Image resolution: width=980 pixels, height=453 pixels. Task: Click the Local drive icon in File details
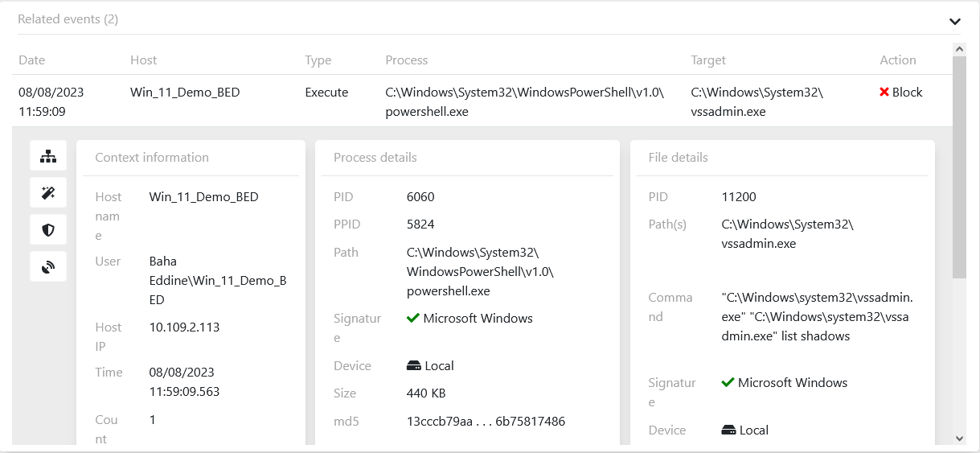(728, 430)
